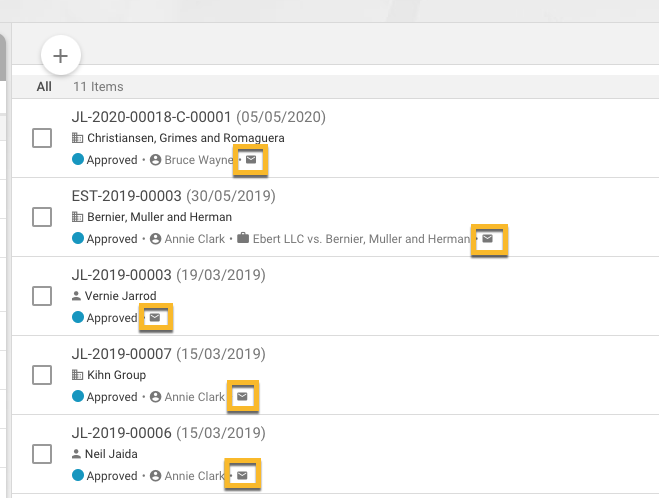Click Annie Clark in EST-2019-00003 row
The width and height of the screenshot is (659, 498).
[x=195, y=239]
